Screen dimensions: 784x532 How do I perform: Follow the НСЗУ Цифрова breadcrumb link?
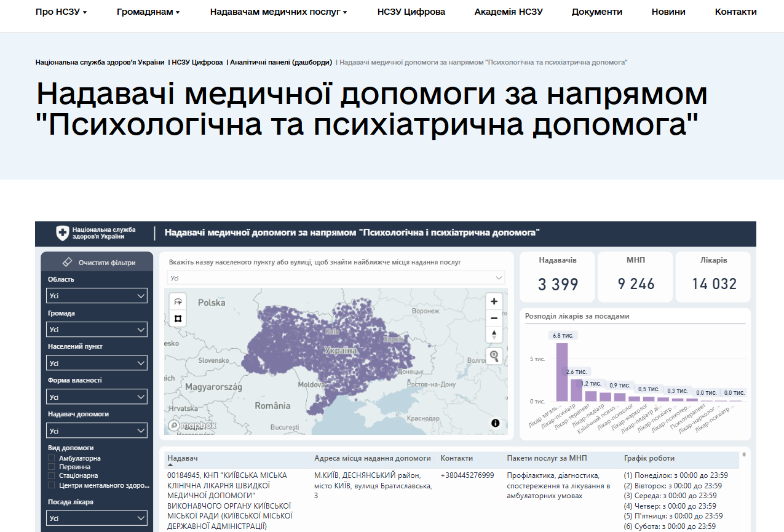click(197, 62)
